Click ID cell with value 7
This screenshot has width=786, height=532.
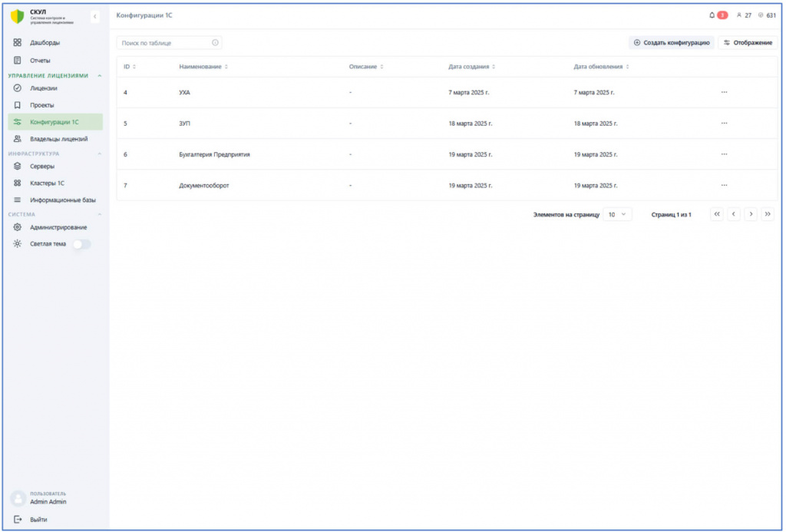125,186
